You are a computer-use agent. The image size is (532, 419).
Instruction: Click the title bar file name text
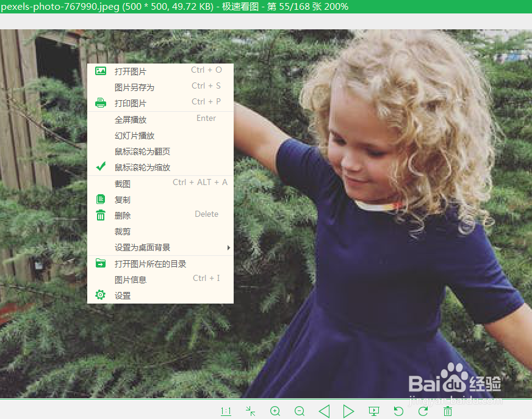tap(60, 7)
